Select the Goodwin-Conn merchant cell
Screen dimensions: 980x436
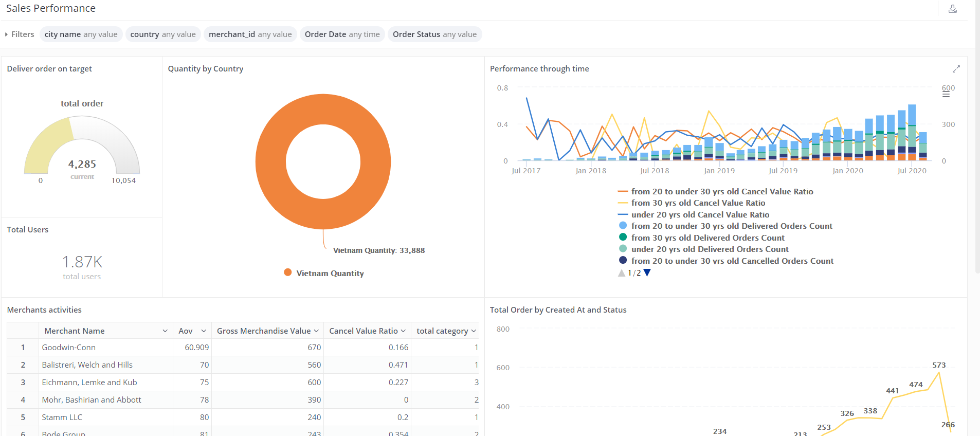click(106, 348)
